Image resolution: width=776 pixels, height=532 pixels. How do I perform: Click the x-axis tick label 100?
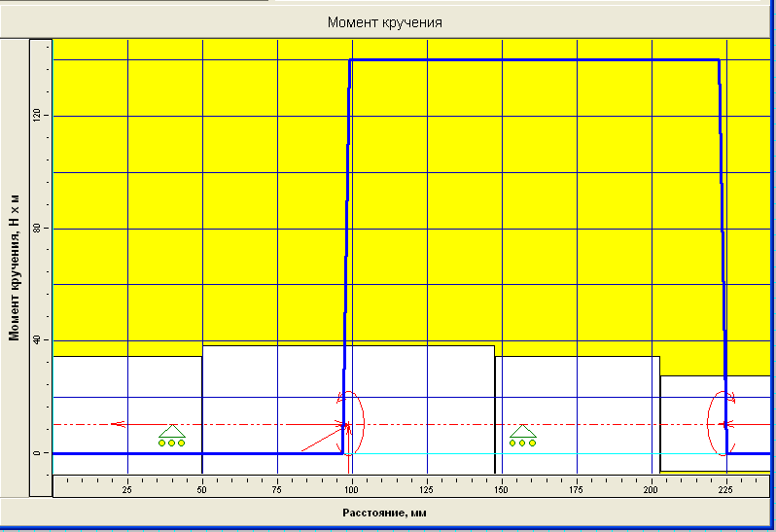(351, 490)
